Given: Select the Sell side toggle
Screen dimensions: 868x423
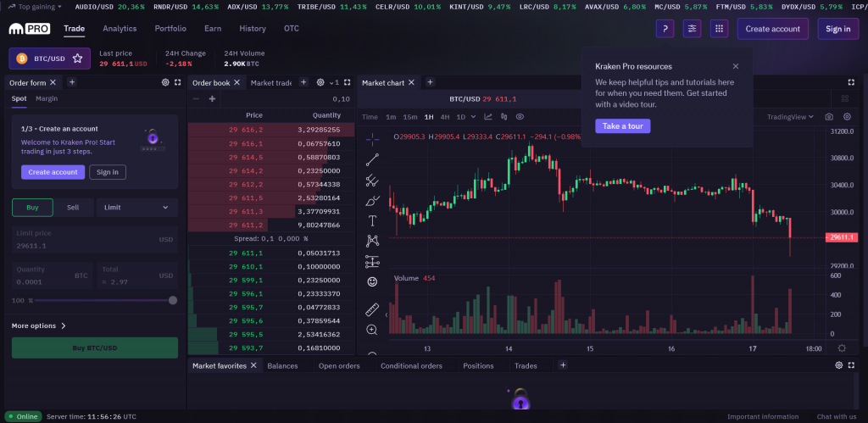Looking at the screenshot, I should click(73, 207).
